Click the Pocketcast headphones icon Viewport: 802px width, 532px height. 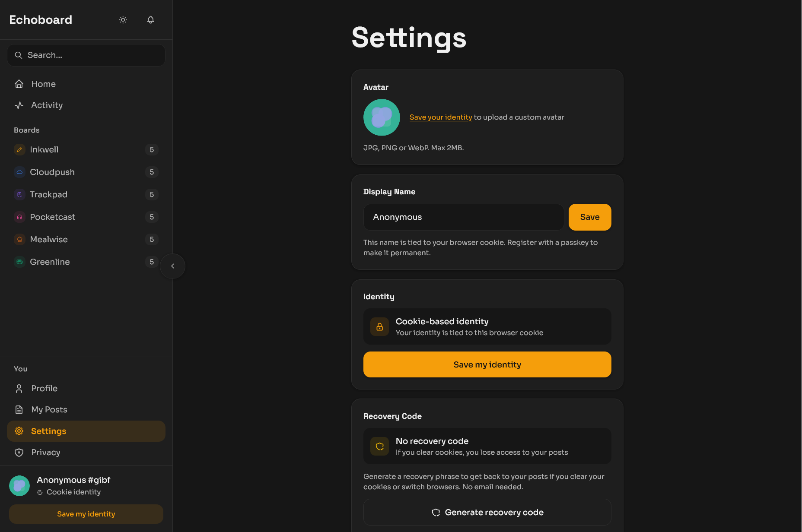[x=19, y=217]
